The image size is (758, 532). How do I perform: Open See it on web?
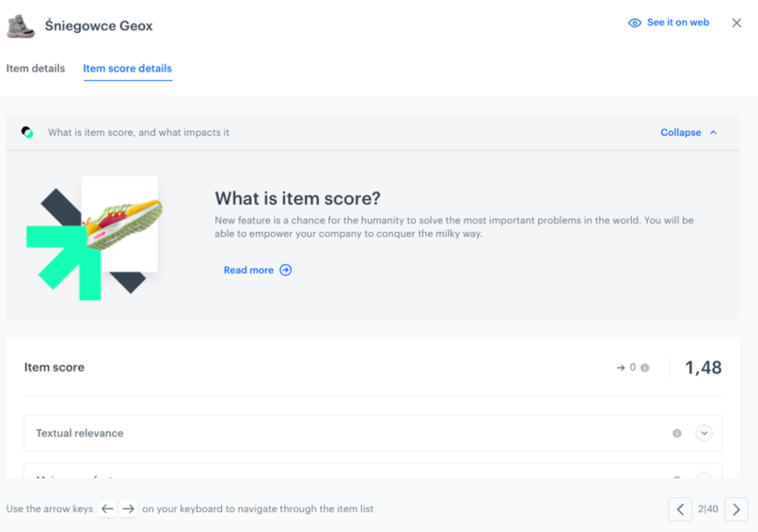[x=678, y=22]
